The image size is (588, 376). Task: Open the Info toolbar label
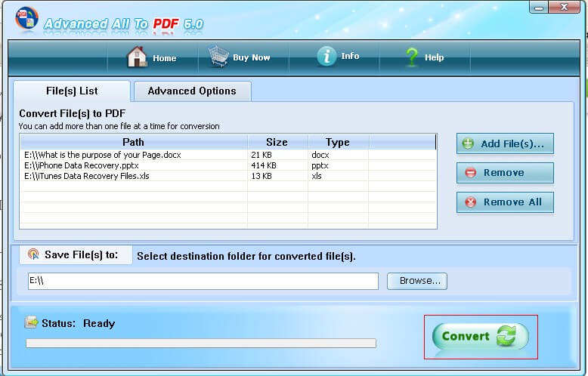[x=350, y=56]
